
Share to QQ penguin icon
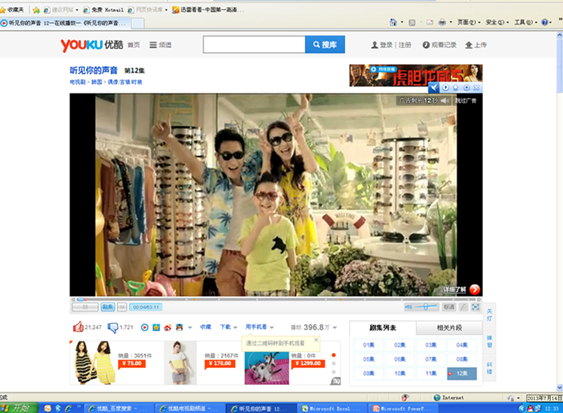coord(179,327)
